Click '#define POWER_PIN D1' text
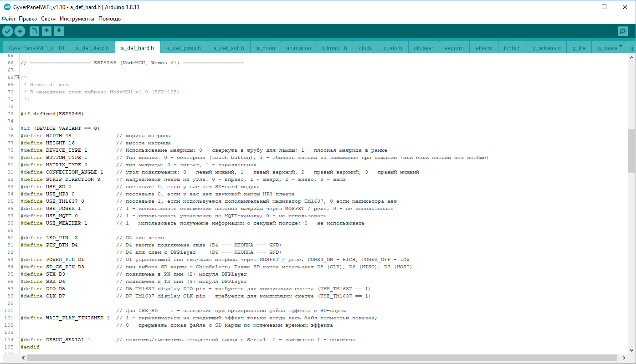 (x=52, y=260)
